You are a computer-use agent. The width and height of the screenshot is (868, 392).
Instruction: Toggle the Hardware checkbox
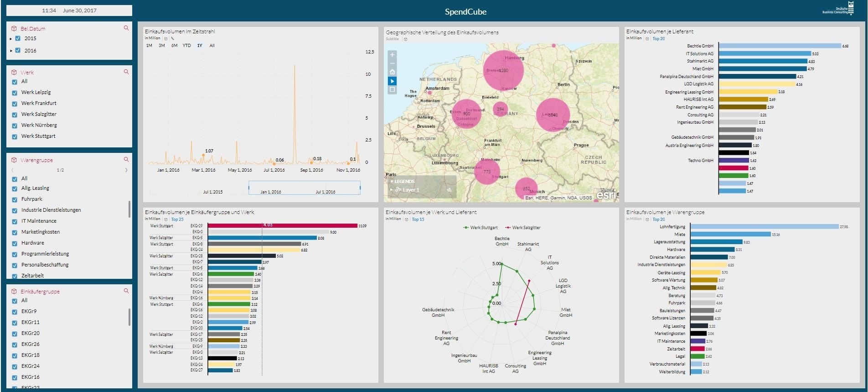point(15,243)
